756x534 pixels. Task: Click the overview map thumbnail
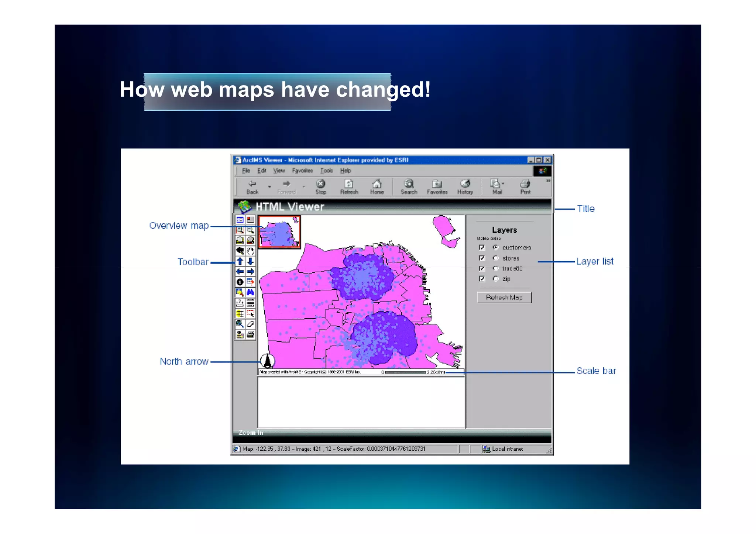pos(279,232)
